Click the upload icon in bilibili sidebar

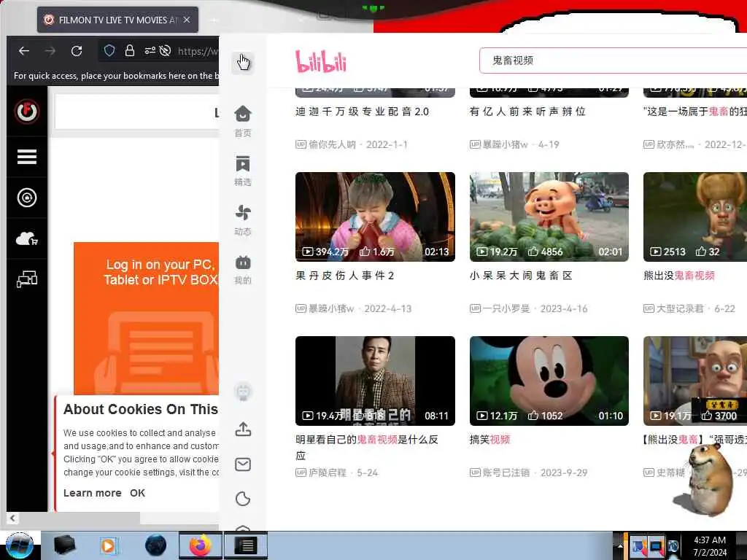[x=243, y=429]
